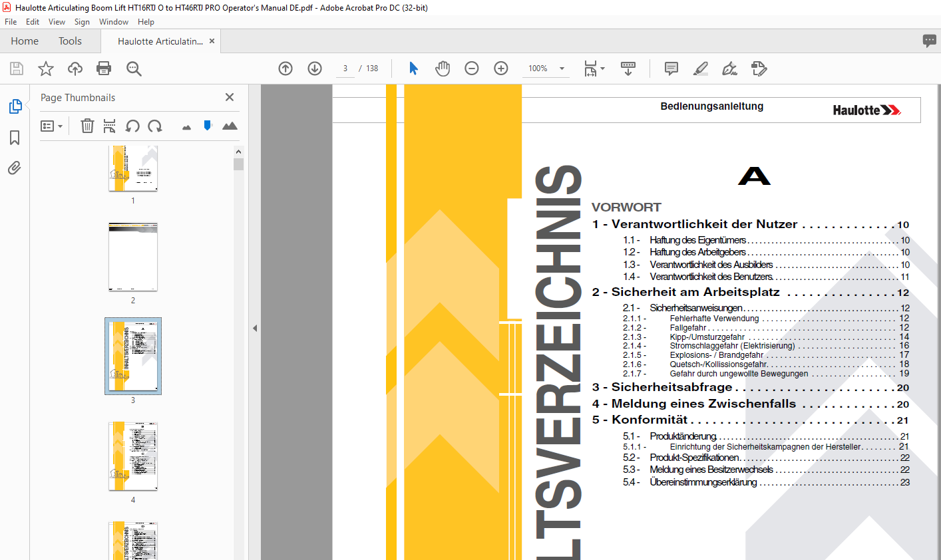Click thumbnails scrollbar up arrow
The height and width of the screenshot is (560, 941).
(x=238, y=152)
